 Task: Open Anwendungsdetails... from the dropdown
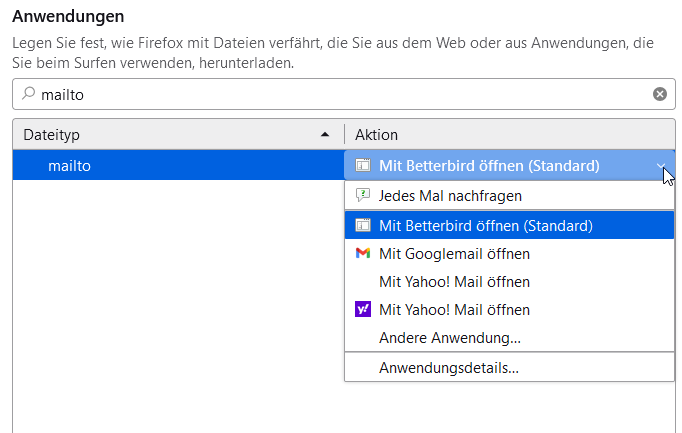(x=448, y=368)
